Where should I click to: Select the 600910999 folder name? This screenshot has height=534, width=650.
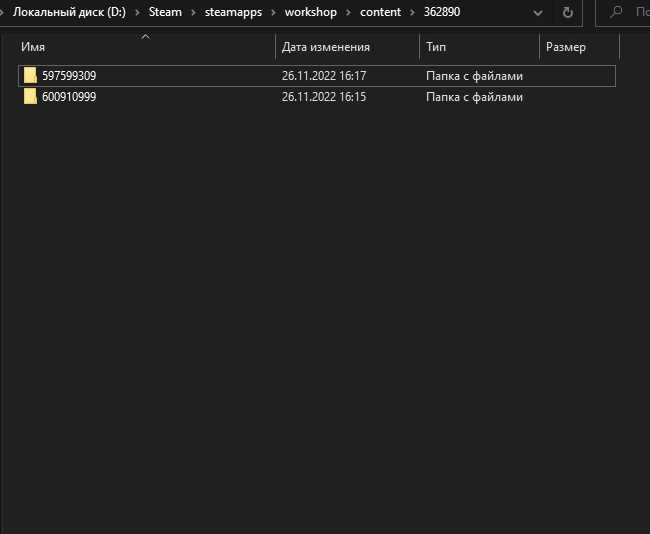point(69,97)
